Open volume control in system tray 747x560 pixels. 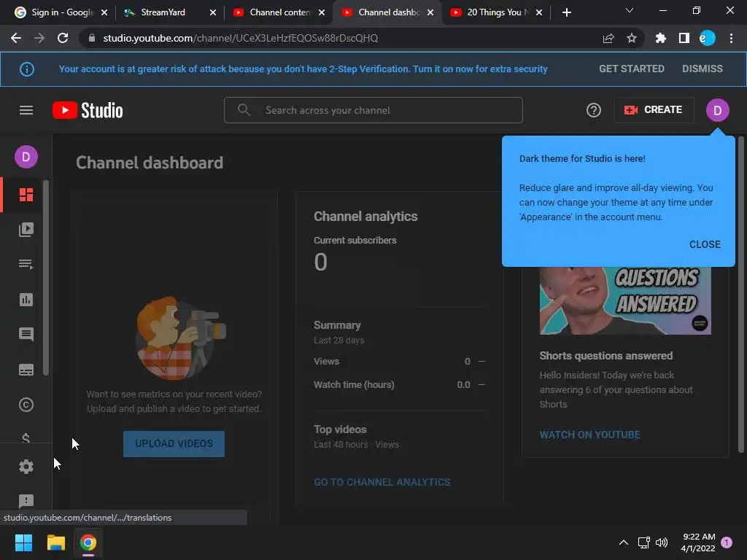(x=662, y=542)
